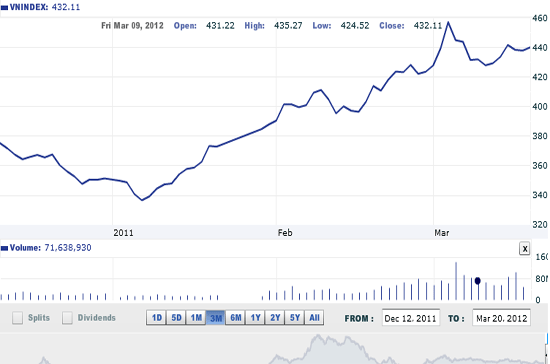Click the Low value 424.52
This screenshot has width=550, height=364.
355,26
